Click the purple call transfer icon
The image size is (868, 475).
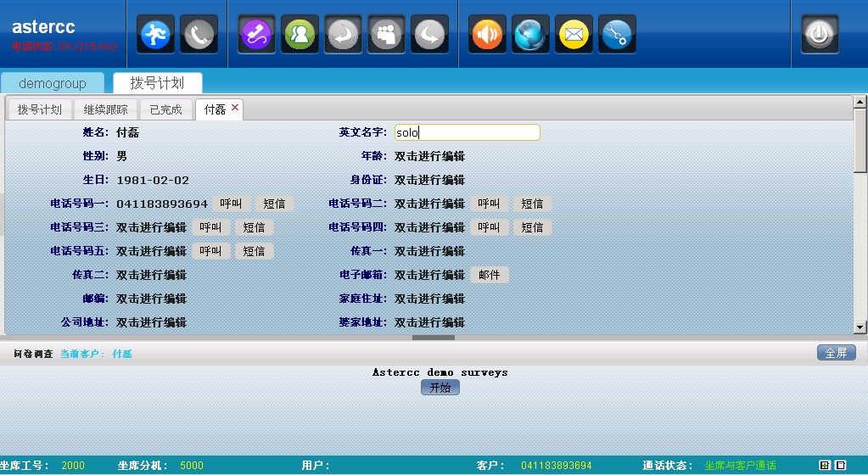[256, 34]
